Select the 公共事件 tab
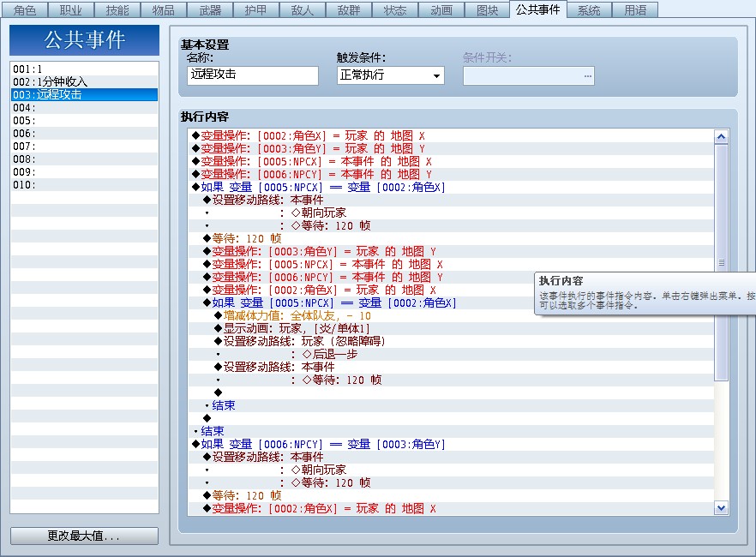Viewport: 756px width, 557px height. (x=537, y=9)
